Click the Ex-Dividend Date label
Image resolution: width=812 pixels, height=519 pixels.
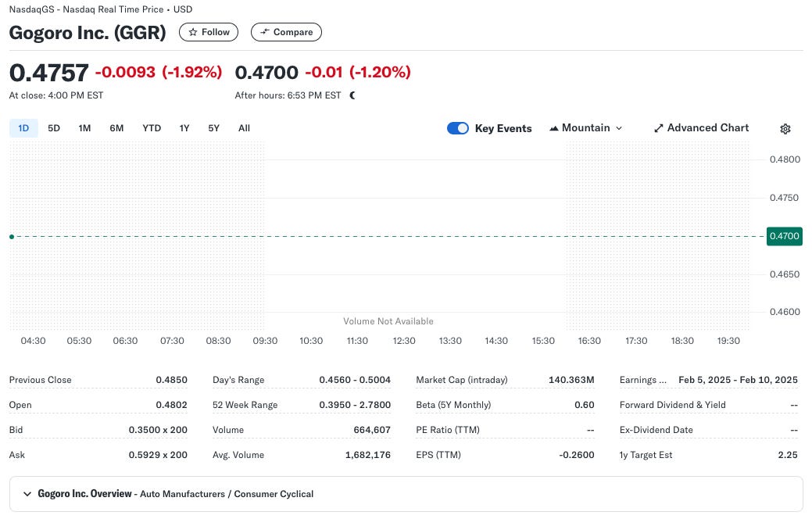[656, 429]
